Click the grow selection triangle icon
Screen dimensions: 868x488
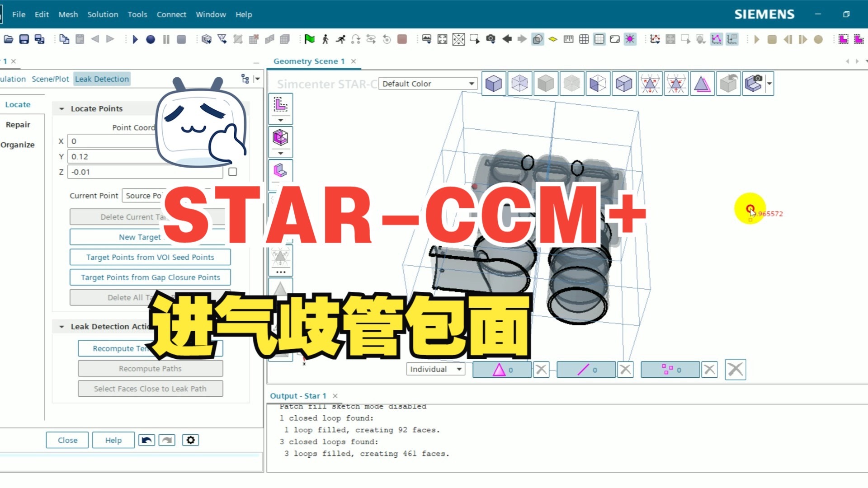(x=650, y=84)
